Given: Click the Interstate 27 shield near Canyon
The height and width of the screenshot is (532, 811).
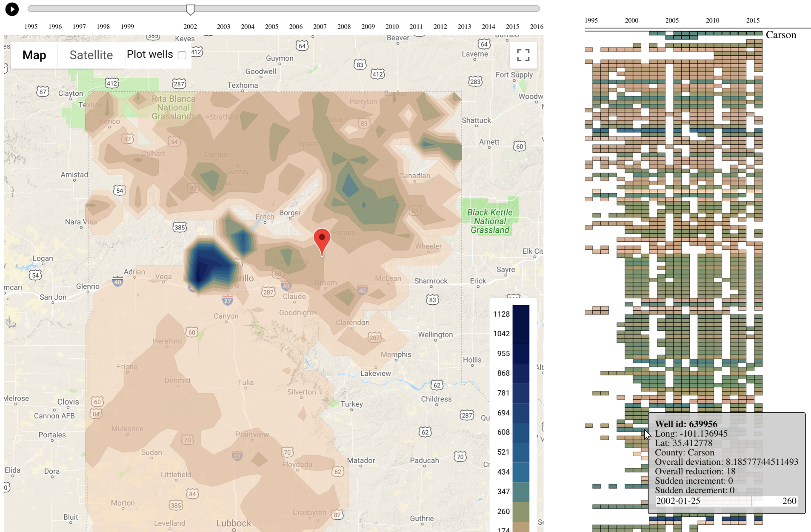Looking at the screenshot, I should click(x=228, y=300).
